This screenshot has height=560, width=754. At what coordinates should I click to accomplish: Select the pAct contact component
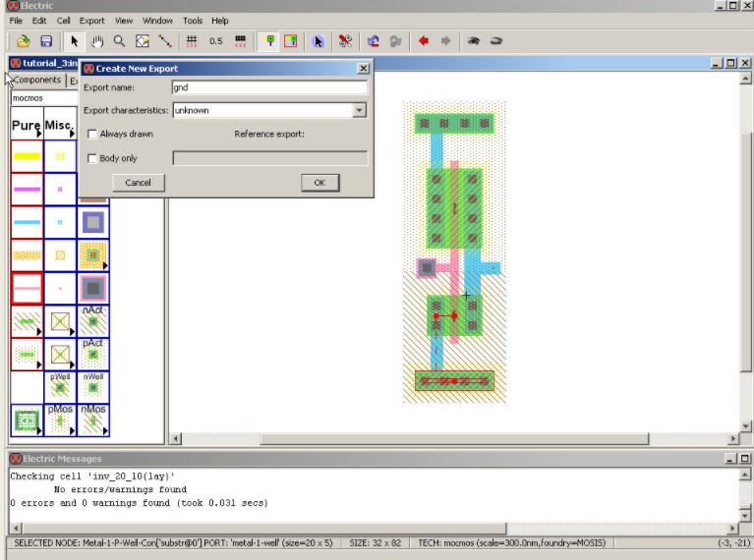pyautogui.click(x=93, y=352)
